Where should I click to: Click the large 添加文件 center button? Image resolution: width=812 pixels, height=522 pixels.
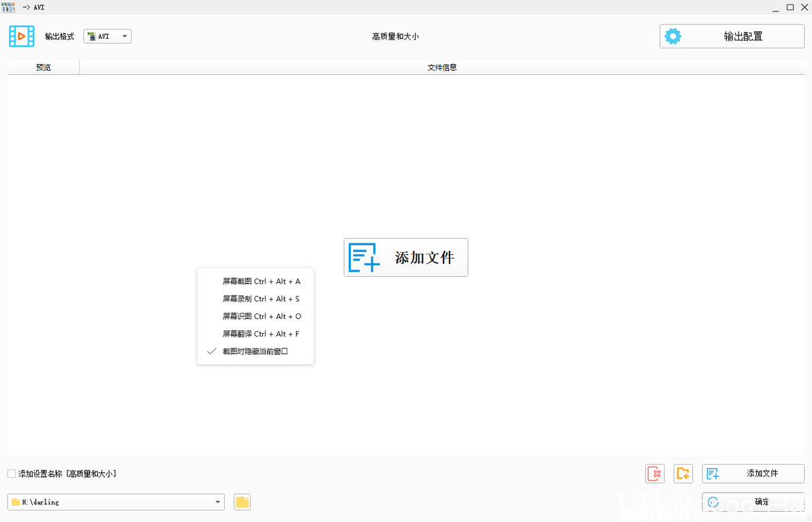tap(406, 258)
